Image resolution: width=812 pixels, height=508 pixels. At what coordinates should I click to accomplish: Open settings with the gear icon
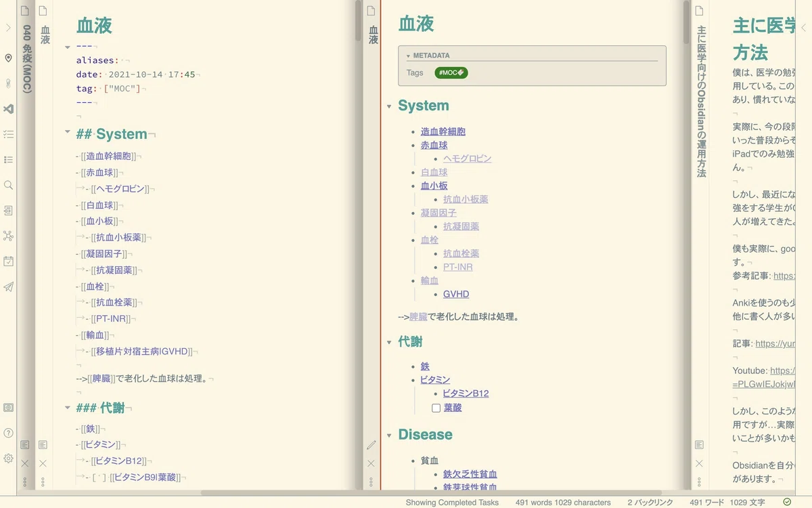coord(8,458)
